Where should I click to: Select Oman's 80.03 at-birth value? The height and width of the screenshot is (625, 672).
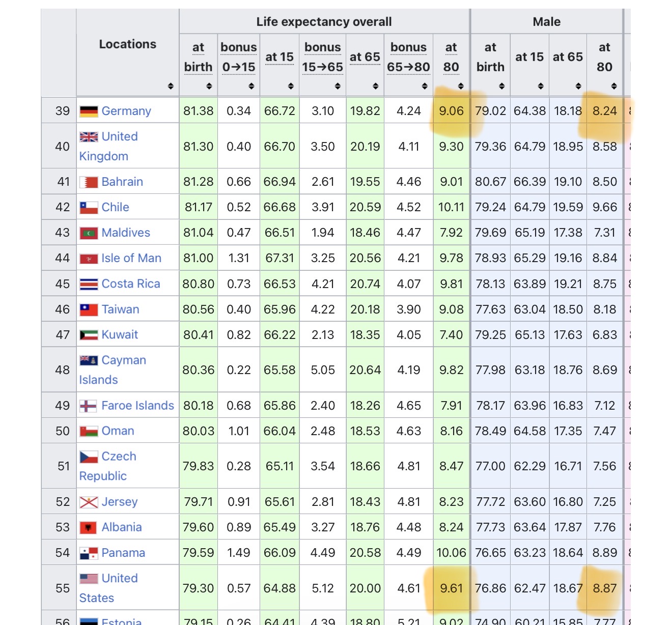pyautogui.click(x=199, y=431)
